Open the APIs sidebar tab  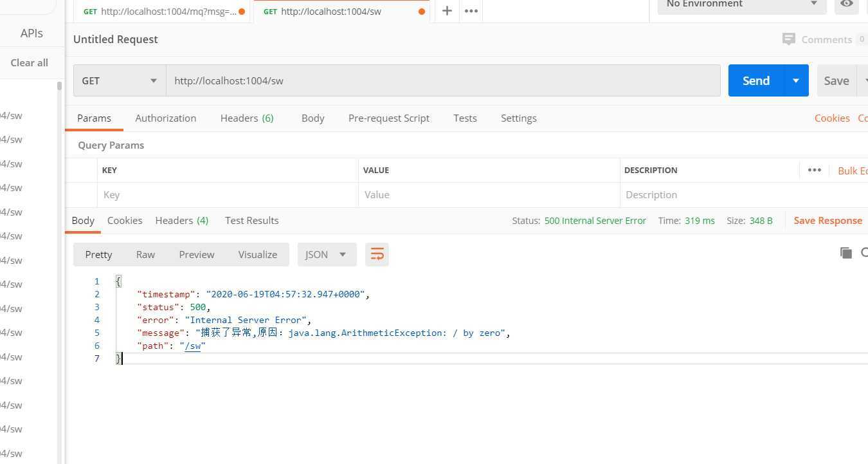coord(32,33)
